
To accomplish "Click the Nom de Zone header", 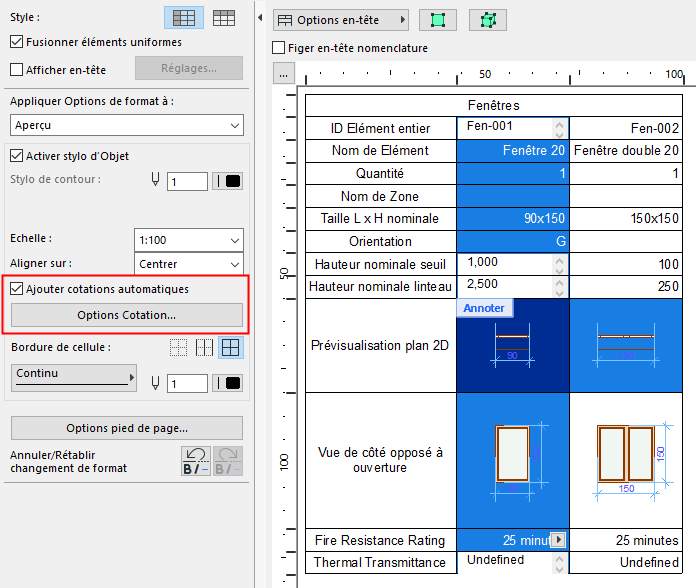I will coord(381,196).
